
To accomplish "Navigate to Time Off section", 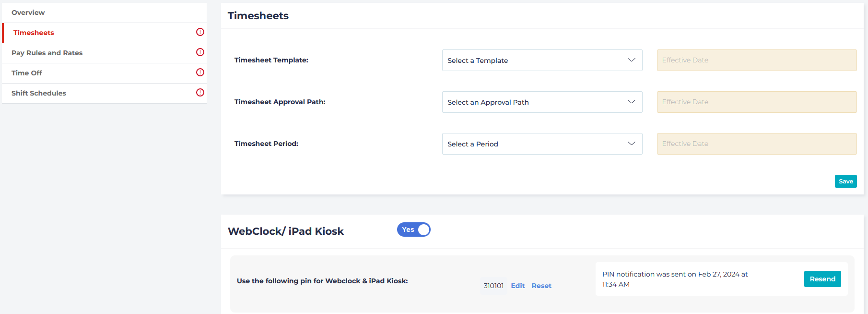I will (x=27, y=73).
